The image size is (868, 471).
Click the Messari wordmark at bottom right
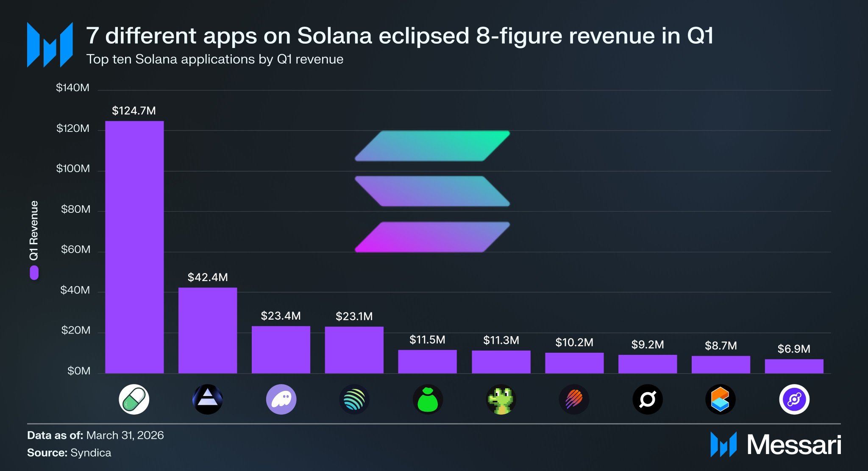pos(793,445)
